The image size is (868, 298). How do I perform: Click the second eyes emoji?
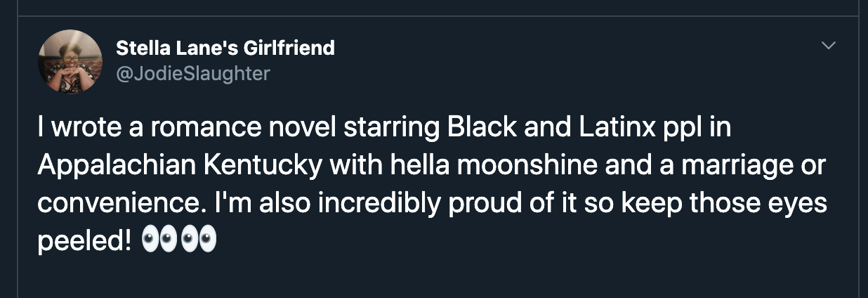(x=198, y=241)
